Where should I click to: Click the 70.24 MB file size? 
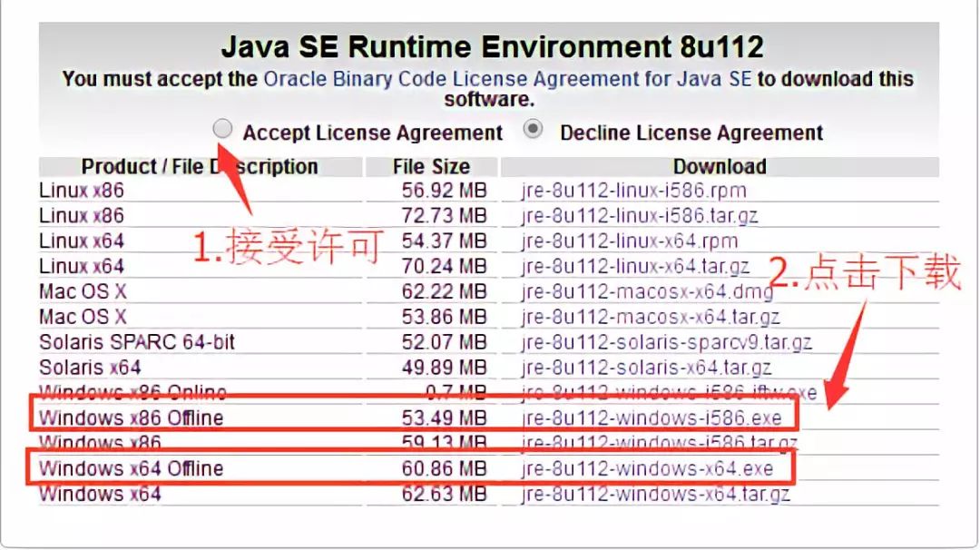(x=445, y=266)
